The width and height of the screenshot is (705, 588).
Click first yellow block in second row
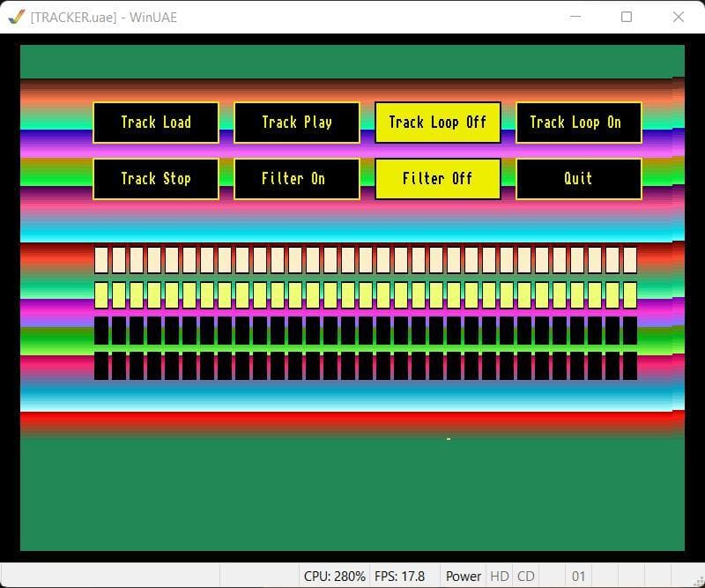[x=101, y=295]
